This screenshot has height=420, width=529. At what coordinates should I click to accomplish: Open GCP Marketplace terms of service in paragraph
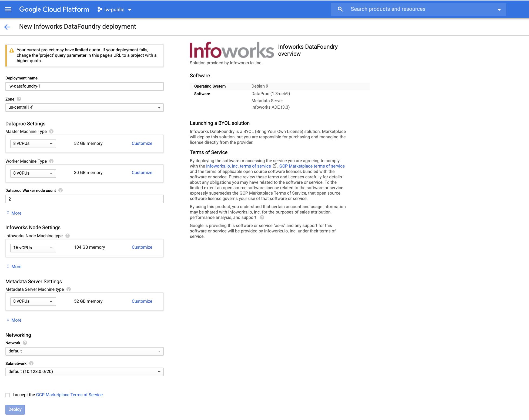click(x=312, y=166)
